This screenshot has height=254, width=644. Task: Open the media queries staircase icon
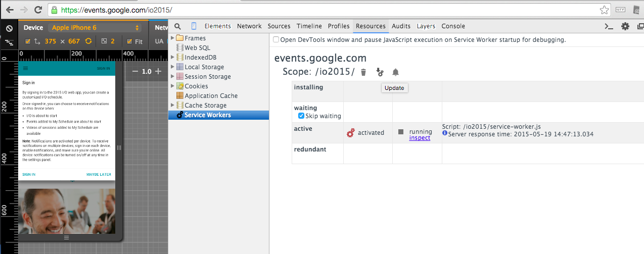pyautogui.click(x=9, y=43)
